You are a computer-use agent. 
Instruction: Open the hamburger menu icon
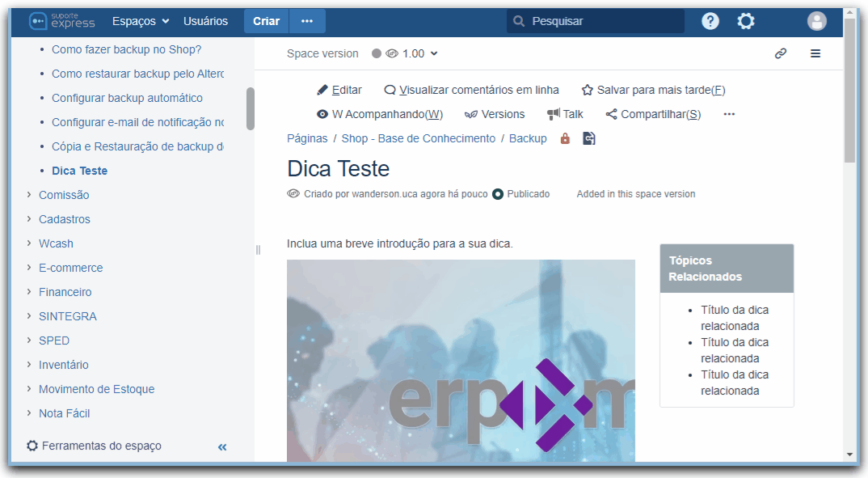(815, 53)
